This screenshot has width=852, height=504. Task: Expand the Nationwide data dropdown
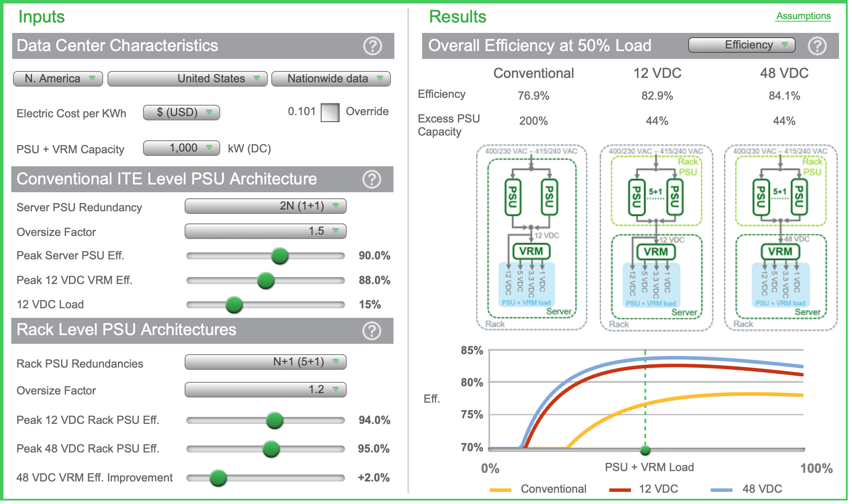click(x=331, y=79)
